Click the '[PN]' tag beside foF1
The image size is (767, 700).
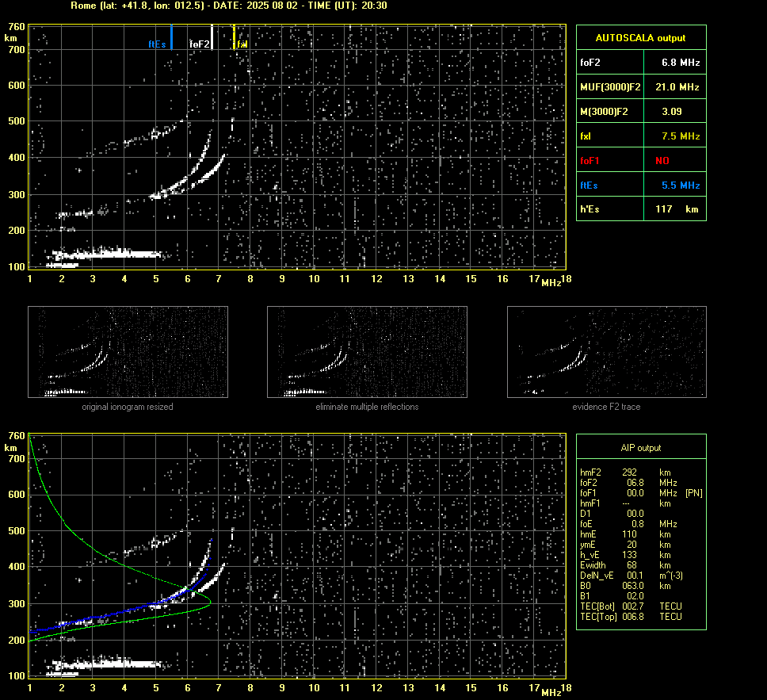click(694, 493)
